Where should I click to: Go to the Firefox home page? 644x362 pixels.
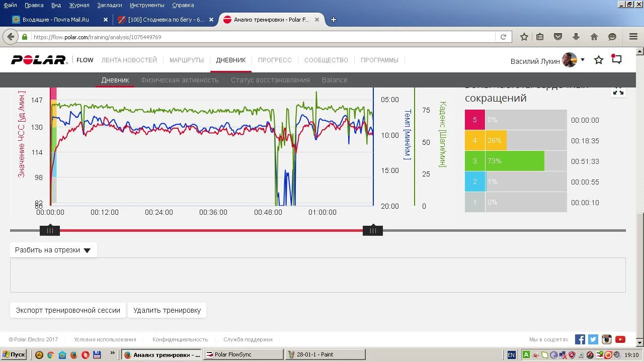594,37
